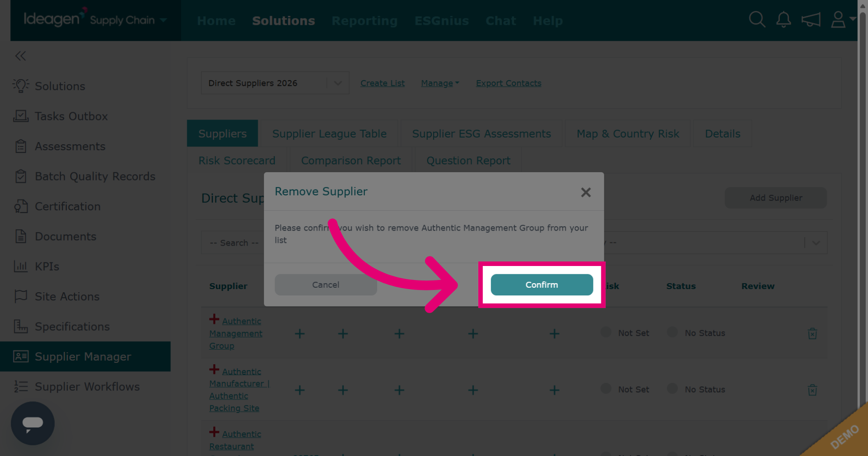Close the Remove Supplier dialog with X
Image resolution: width=868 pixels, height=456 pixels.
(586, 192)
